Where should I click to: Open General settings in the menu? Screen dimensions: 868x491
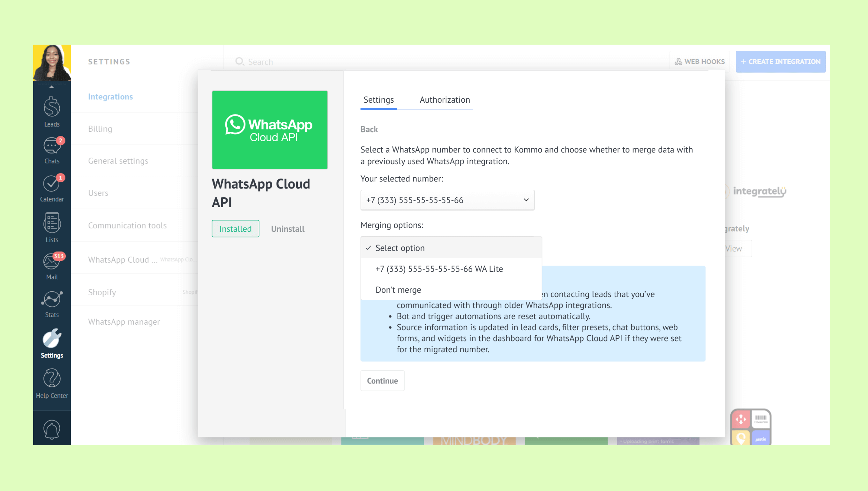tap(118, 161)
